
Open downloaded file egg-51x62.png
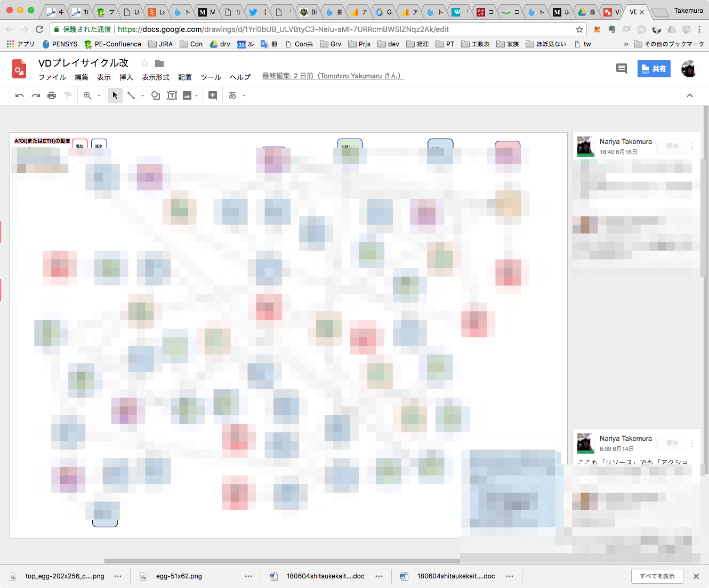point(179,576)
